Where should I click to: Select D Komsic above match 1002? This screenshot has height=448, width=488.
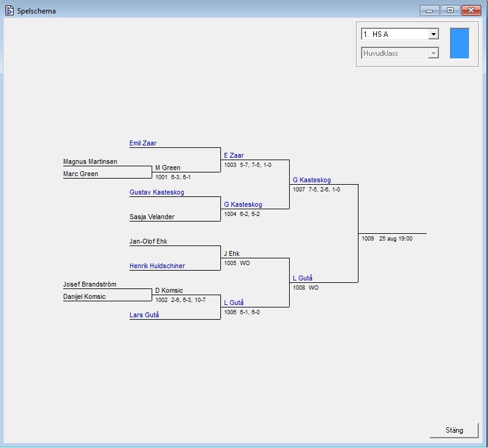pos(169,290)
